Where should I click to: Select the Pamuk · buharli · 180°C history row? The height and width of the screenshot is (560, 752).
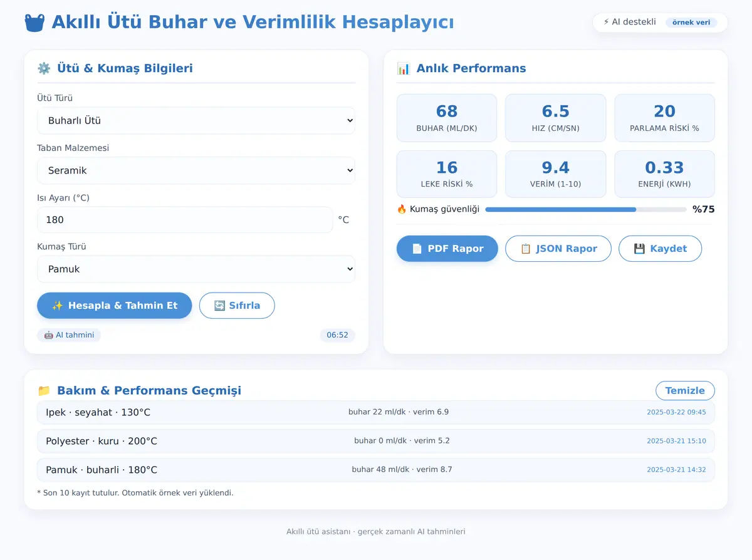376,470
